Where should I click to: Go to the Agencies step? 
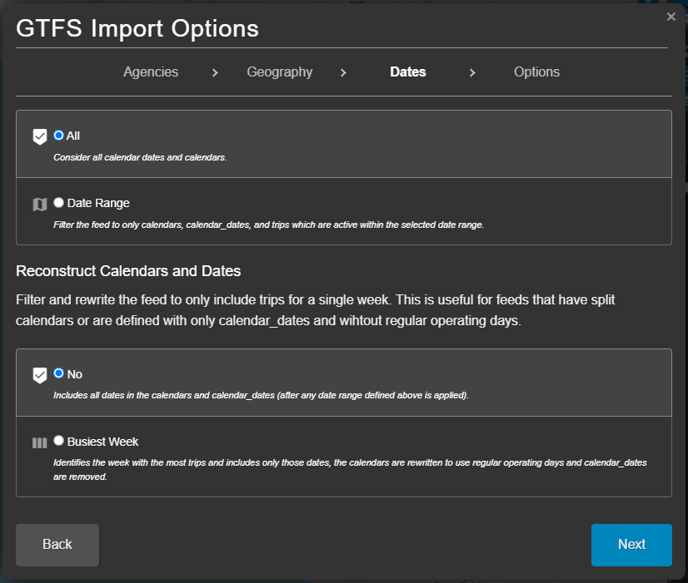click(151, 72)
